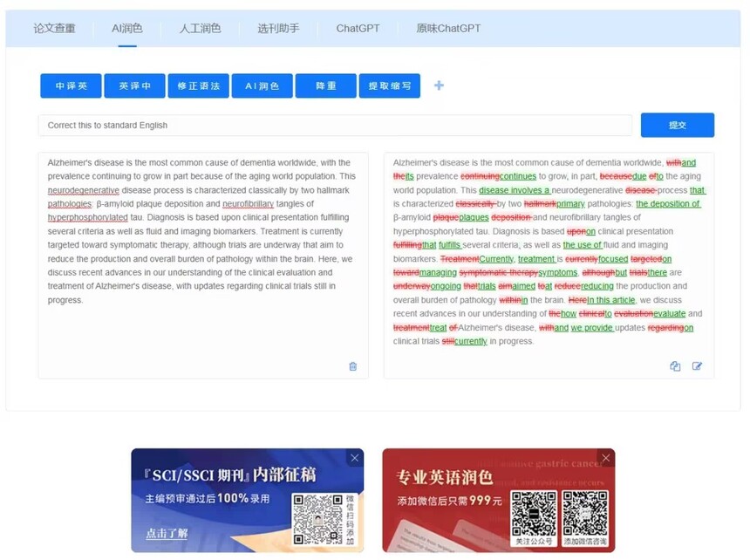Close the SCI/SSCI blue banner ad
This screenshot has width=750, height=560.
[x=354, y=458]
